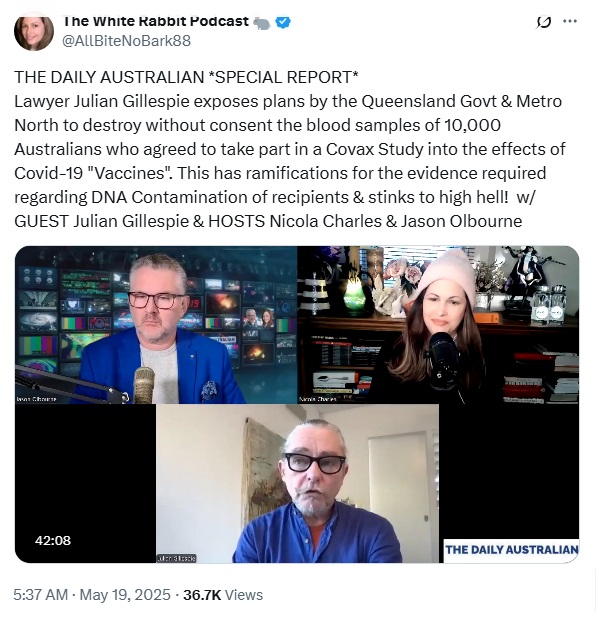Open the White Rabbit Podcast profile avatar
The width and height of the screenshot is (596, 618).
(x=34, y=32)
